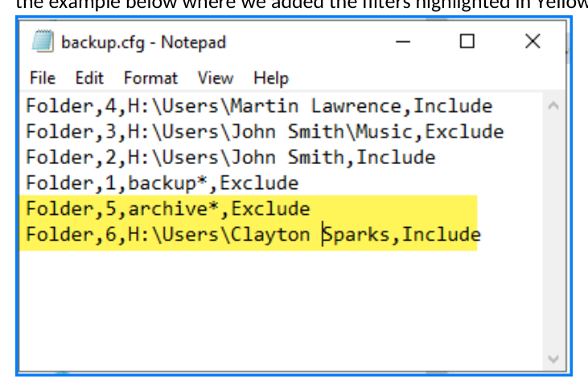The height and width of the screenshot is (391, 588).
Task: Open the File menu in Notepad
Action: pos(43,78)
